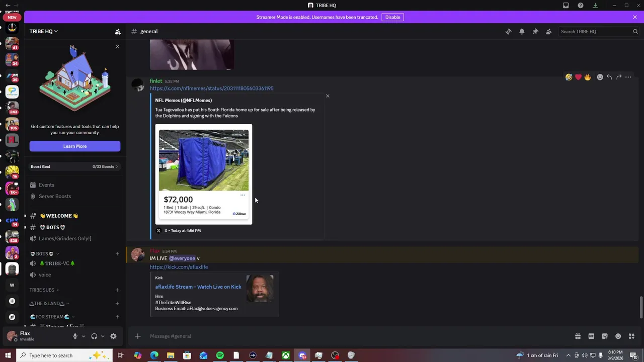Open Events

[74, 185]
